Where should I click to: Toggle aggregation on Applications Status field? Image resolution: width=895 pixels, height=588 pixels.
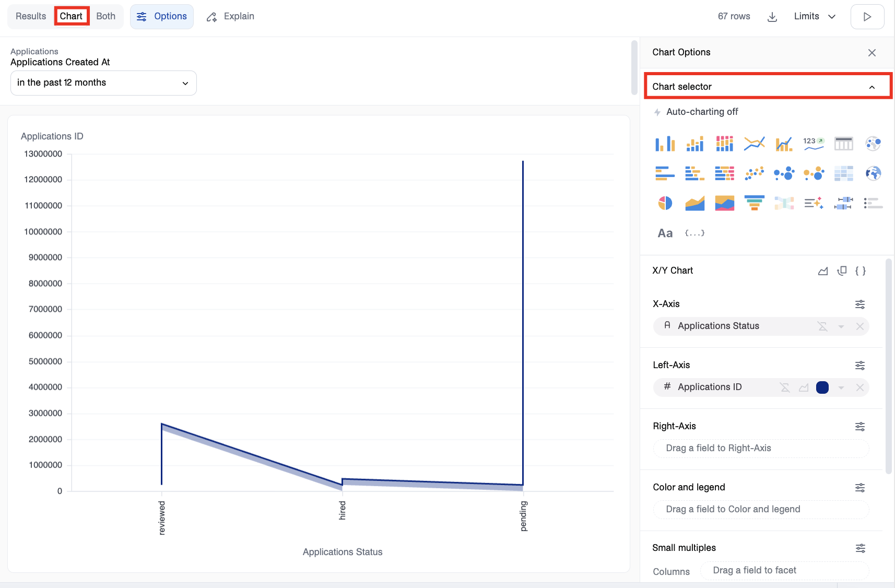pyautogui.click(x=822, y=326)
